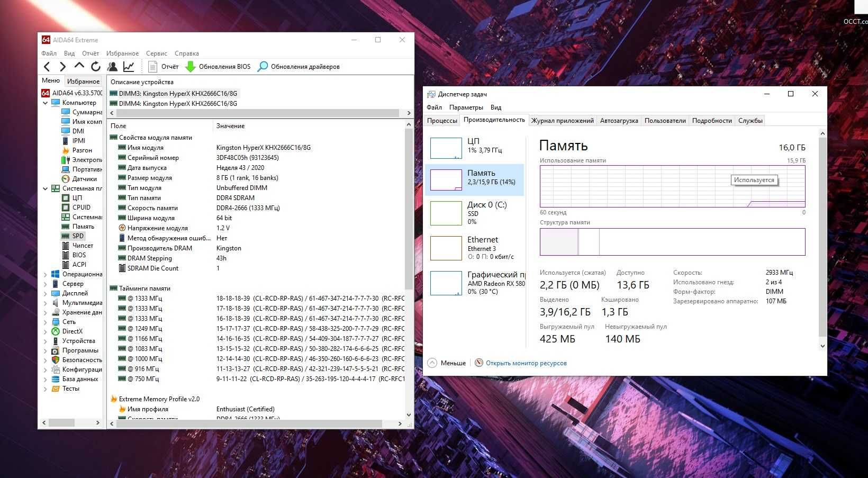The height and width of the screenshot is (478, 868).
Task: Click Поле column header
Action: [x=160, y=126]
